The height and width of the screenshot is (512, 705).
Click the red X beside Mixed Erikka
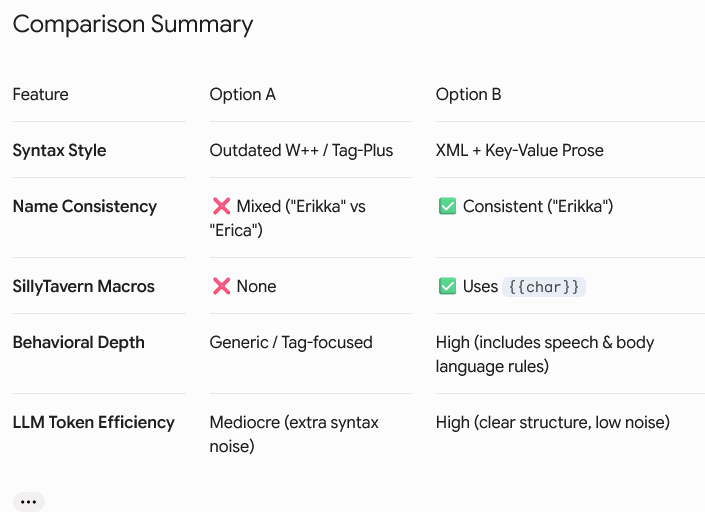click(x=221, y=206)
